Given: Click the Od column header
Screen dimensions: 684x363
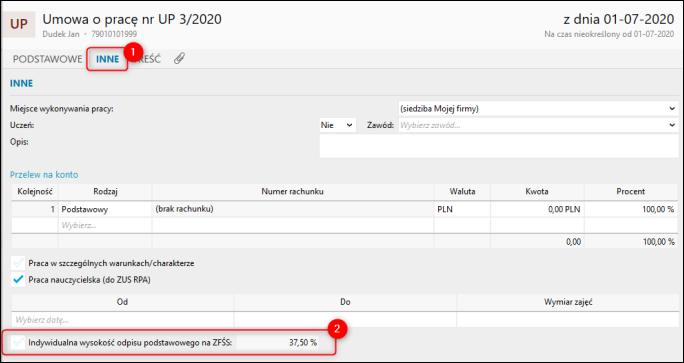Looking at the screenshot, I should [123, 302].
